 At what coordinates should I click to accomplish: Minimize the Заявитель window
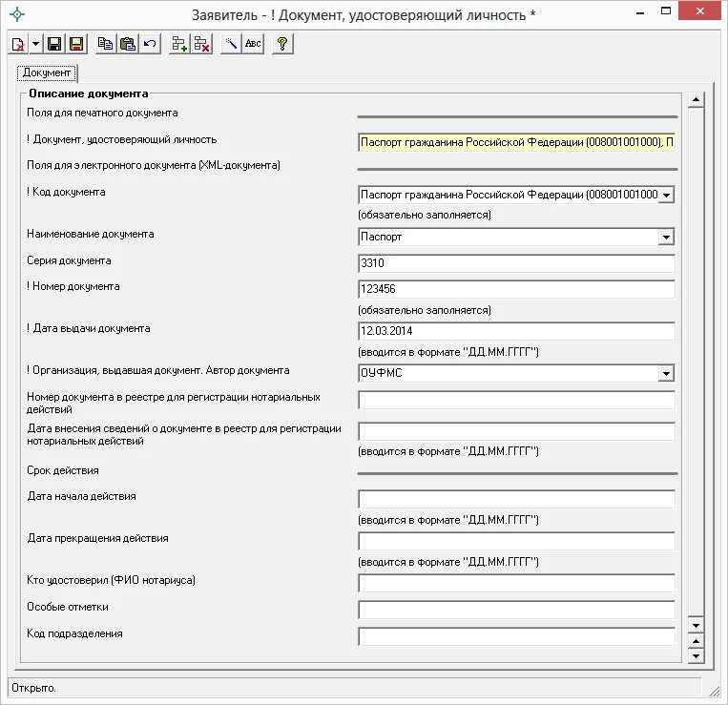(640, 12)
